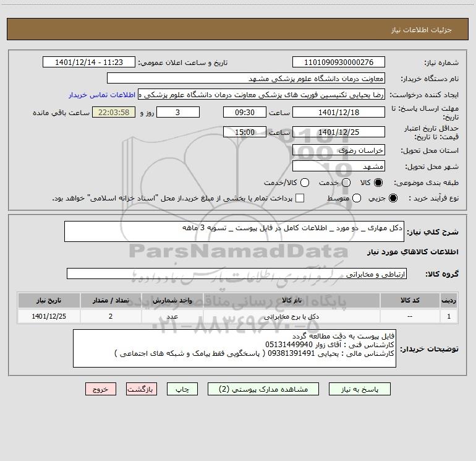476x461 pixels.
Task: Click item name دکل یا برج مخابراتی cell
Action: coord(291,317)
